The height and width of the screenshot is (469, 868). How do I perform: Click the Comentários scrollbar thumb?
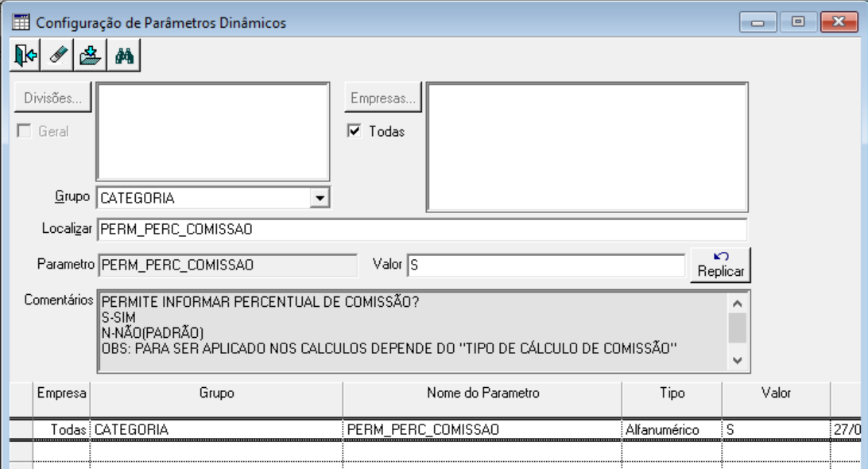click(x=737, y=328)
